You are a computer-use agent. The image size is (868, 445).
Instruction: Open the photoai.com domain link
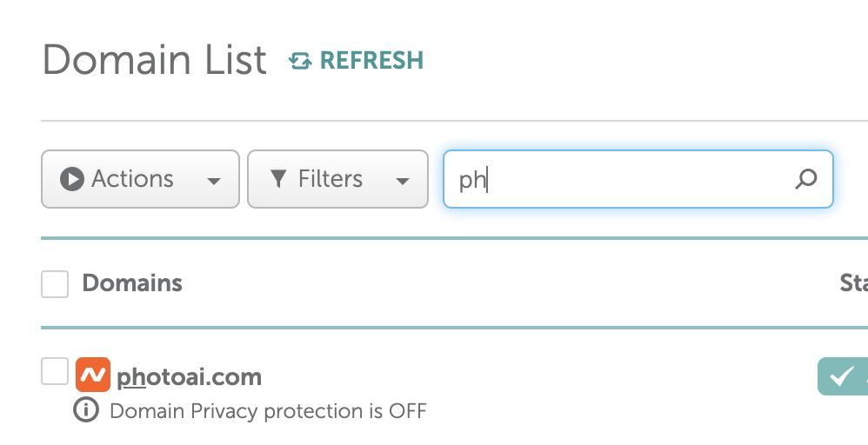(190, 377)
